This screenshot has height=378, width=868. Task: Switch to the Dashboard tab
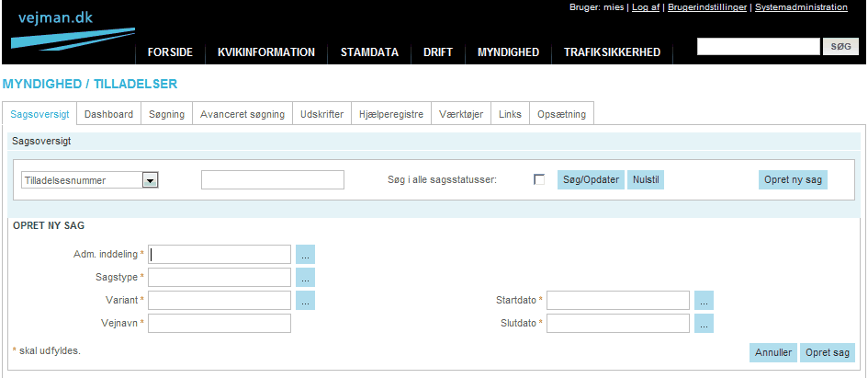108,115
